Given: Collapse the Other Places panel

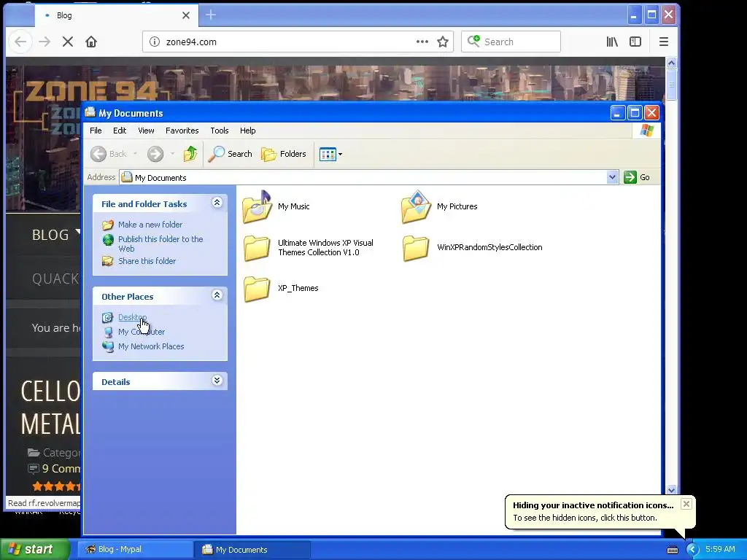Looking at the screenshot, I should (217, 295).
